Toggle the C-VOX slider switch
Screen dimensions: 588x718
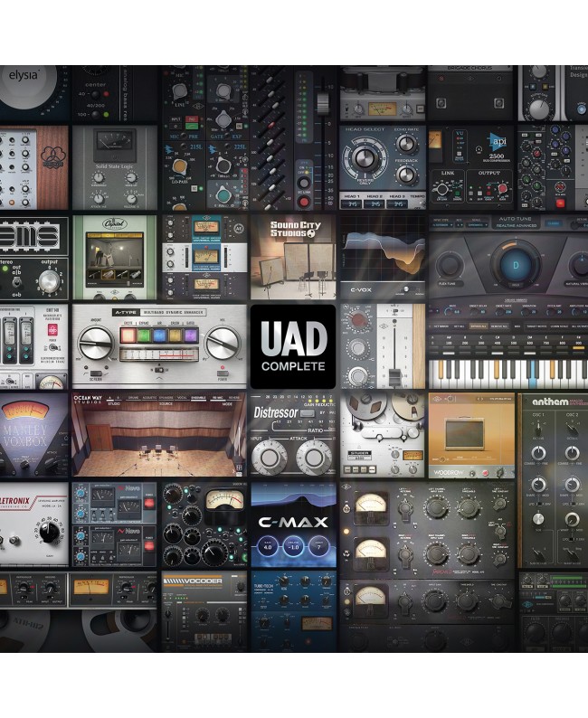(x=406, y=289)
